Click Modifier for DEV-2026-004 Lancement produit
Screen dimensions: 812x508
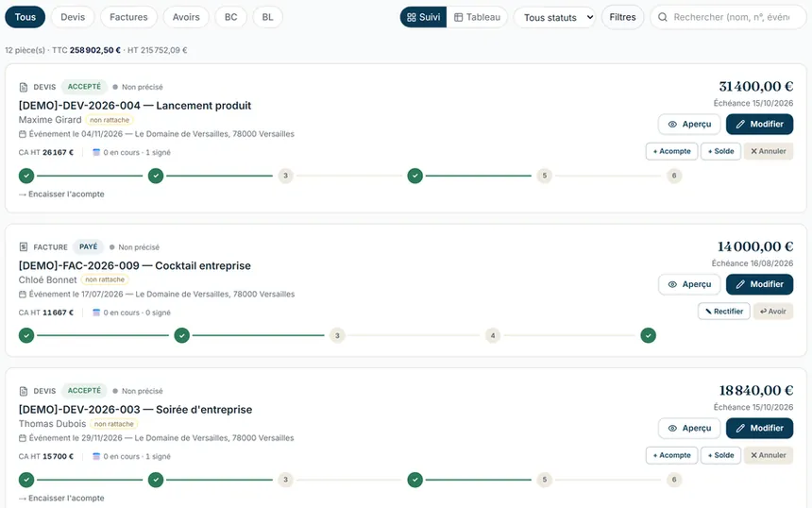point(759,125)
